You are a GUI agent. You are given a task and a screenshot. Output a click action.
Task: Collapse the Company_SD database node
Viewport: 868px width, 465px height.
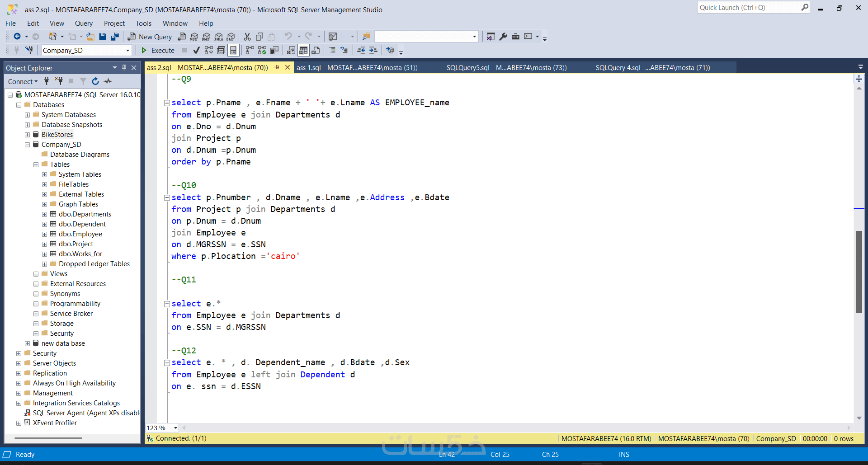[x=27, y=145]
